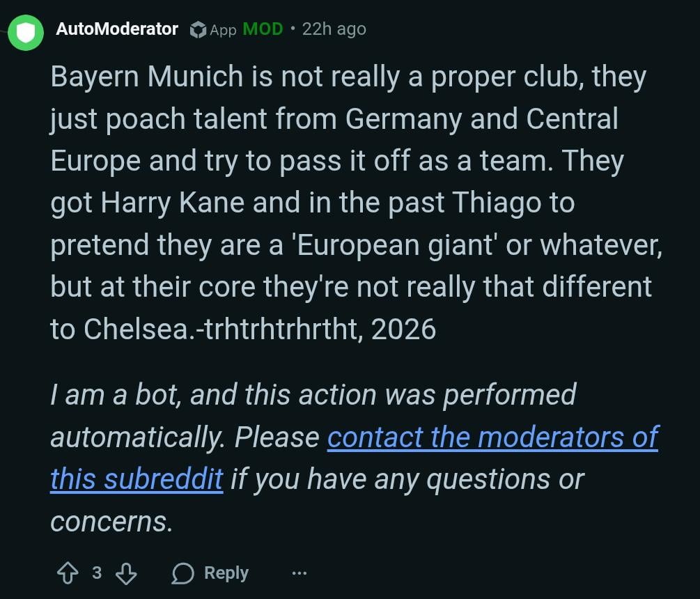Click the AutoModerator username
The width and height of the screenshot is (700, 599).
pos(117,29)
